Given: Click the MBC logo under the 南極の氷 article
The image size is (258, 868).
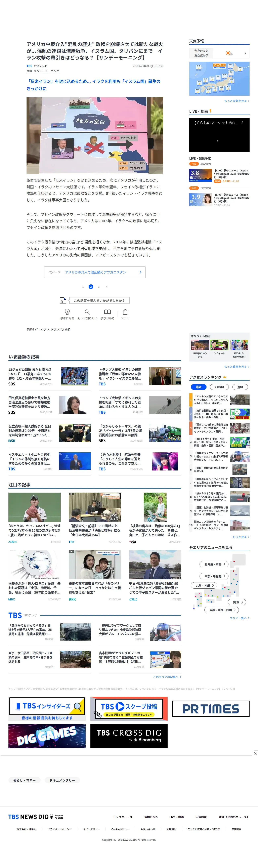Looking at the screenshot, I should [x=12, y=600].
